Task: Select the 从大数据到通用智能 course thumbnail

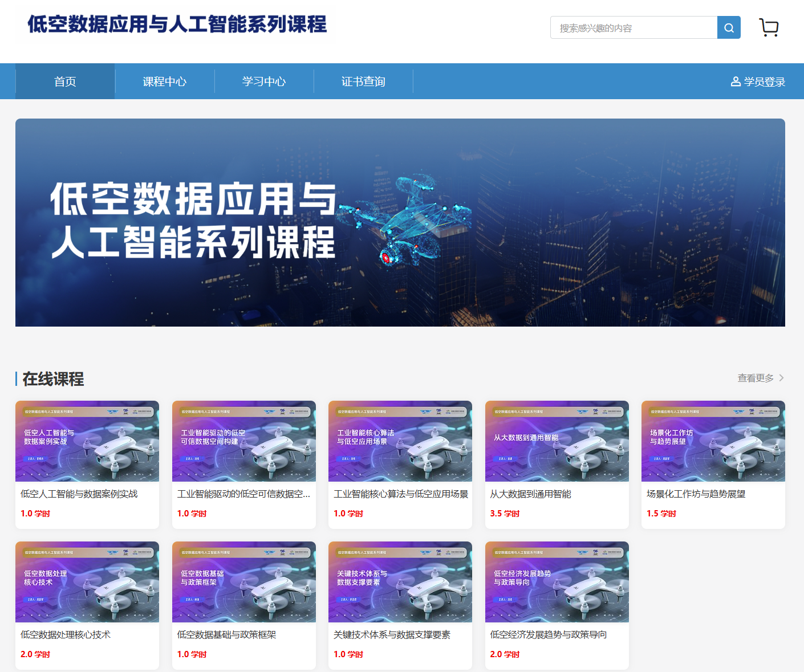Action: point(557,441)
